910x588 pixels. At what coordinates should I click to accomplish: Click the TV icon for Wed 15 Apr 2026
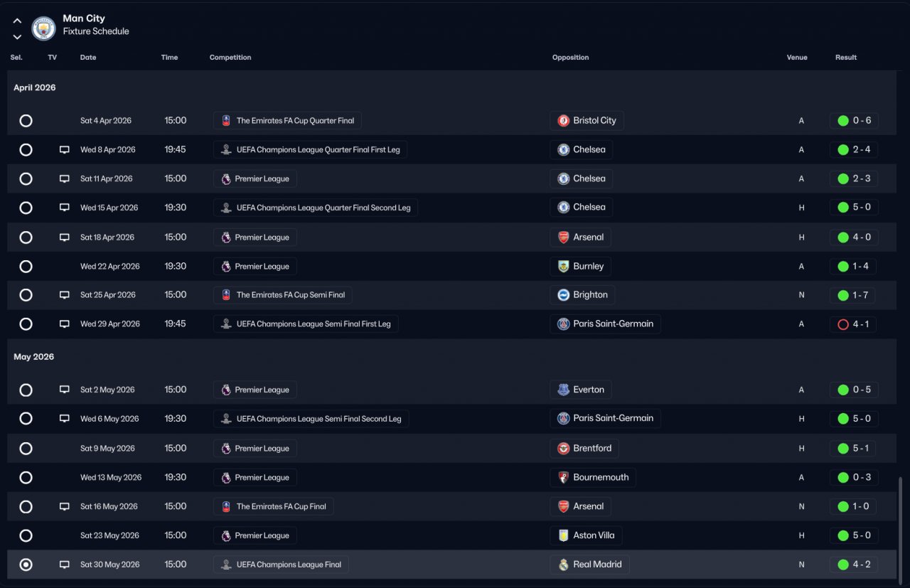pyautogui.click(x=65, y=208)
